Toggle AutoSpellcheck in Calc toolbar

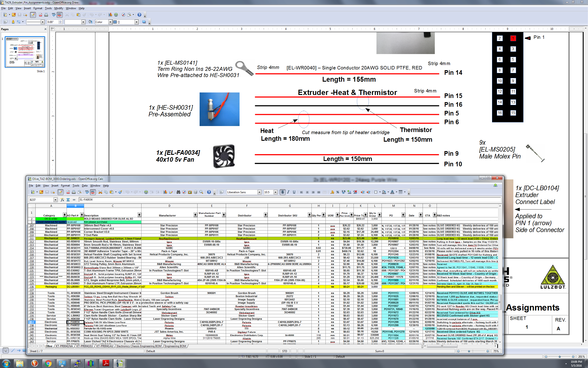(x=93, y=192)
